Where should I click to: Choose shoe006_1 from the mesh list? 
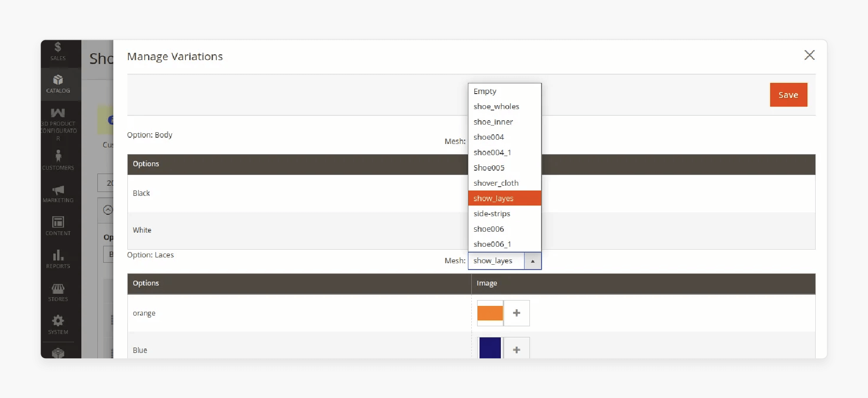pyautogui.click(x=505, y=244)
